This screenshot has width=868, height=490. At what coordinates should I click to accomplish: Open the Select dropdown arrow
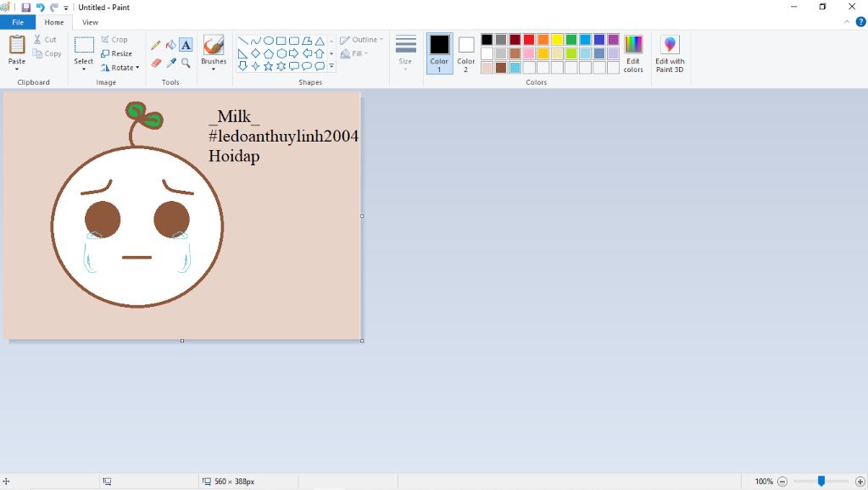tap(84, 70)
